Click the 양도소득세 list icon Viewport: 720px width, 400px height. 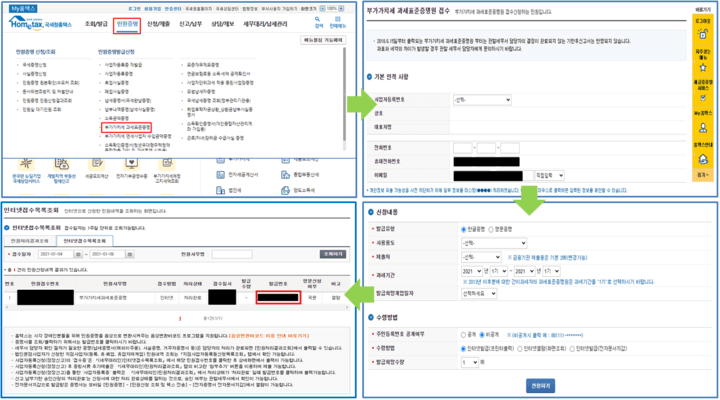285,190
